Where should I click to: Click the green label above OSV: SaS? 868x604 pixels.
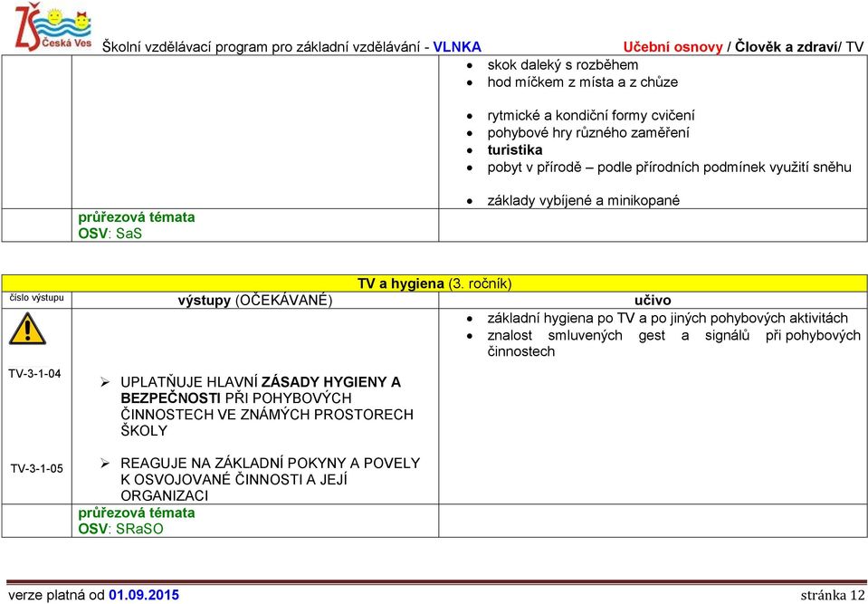point(136,217)
